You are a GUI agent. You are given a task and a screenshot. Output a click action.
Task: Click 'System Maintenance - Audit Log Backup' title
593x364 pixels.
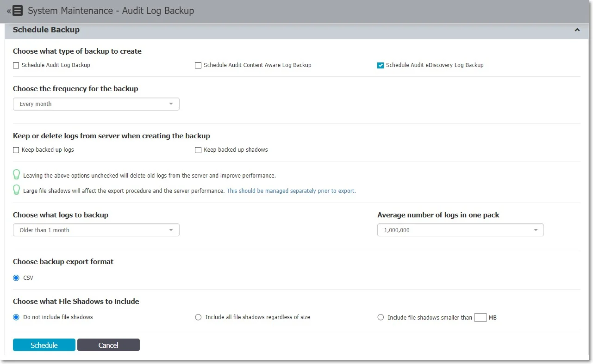[x=111, y=10]
